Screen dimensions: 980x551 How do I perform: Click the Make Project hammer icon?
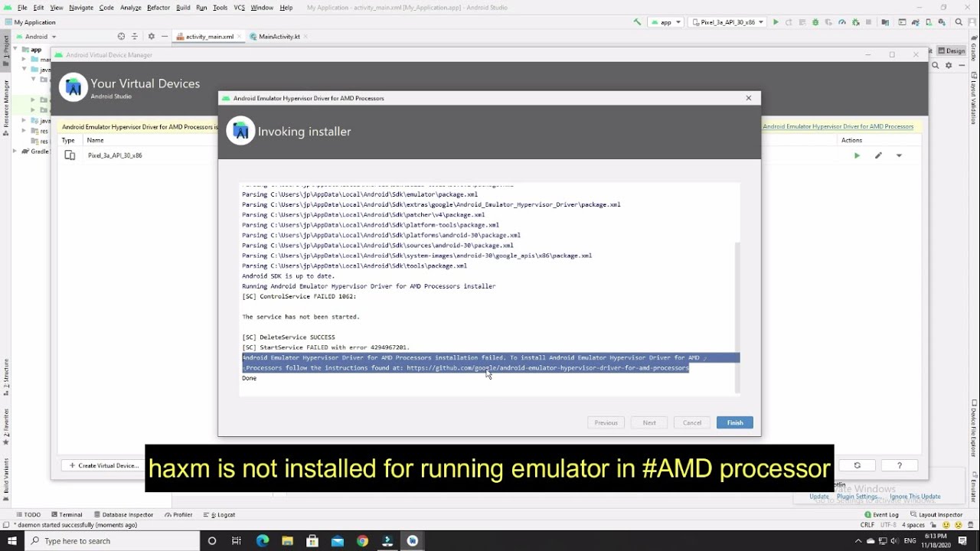tap(637, 22)
